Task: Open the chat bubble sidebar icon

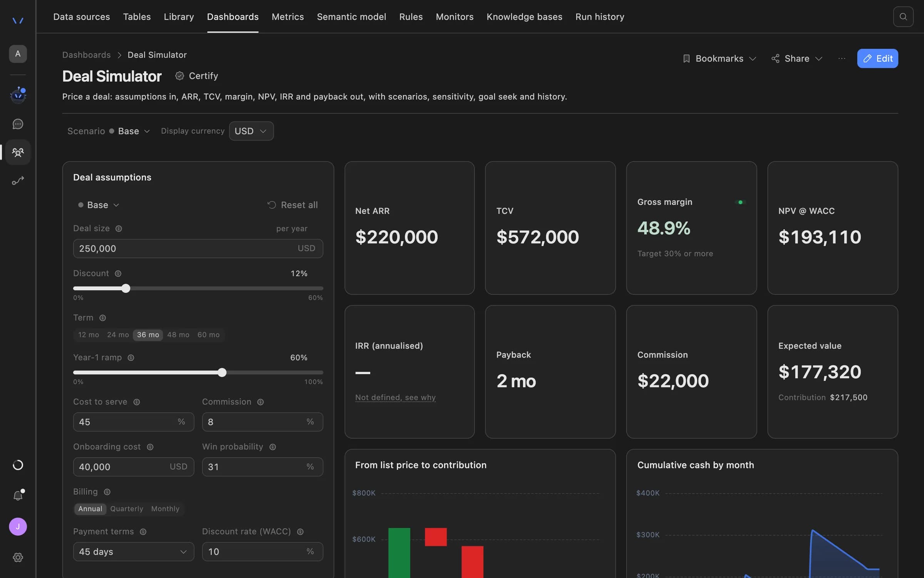Action: [18, 124]
